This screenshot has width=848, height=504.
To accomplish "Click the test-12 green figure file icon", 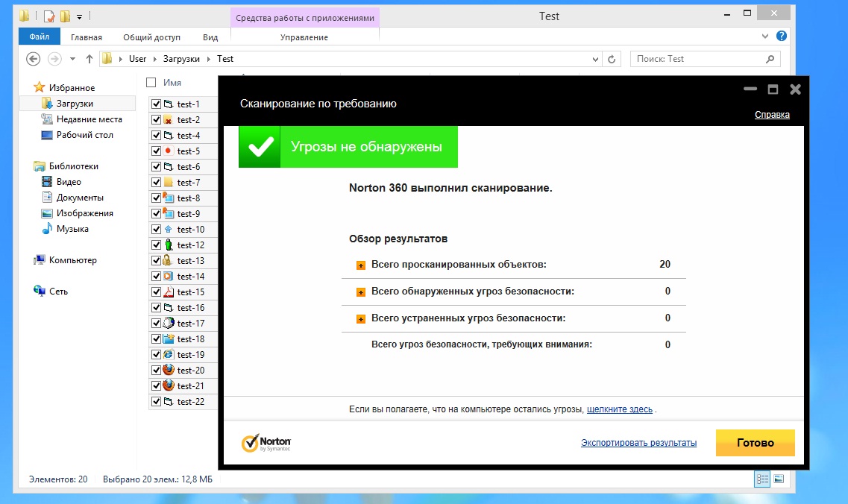I will click(x=169, y=245).
